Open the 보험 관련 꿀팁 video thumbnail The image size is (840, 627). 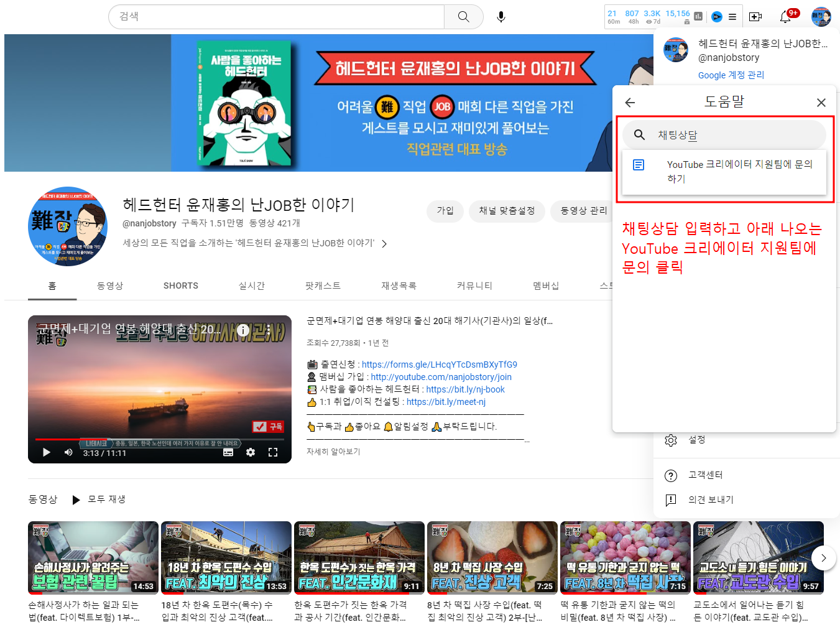tap(93, 557)
